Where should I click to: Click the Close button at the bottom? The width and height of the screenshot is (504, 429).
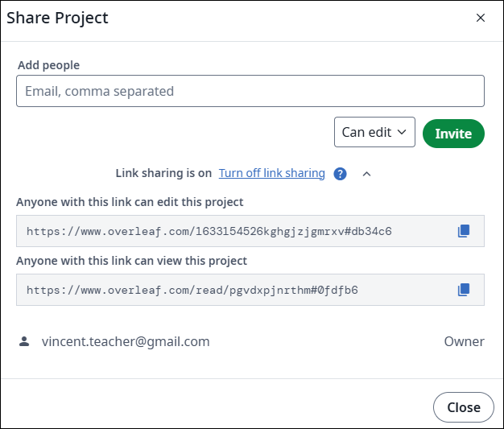point(464,407)
